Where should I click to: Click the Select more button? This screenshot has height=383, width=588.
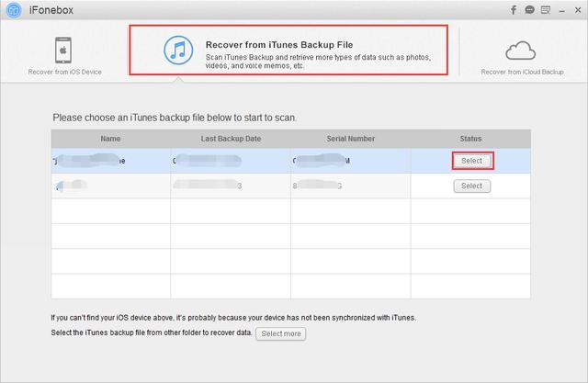click(281, 333)
